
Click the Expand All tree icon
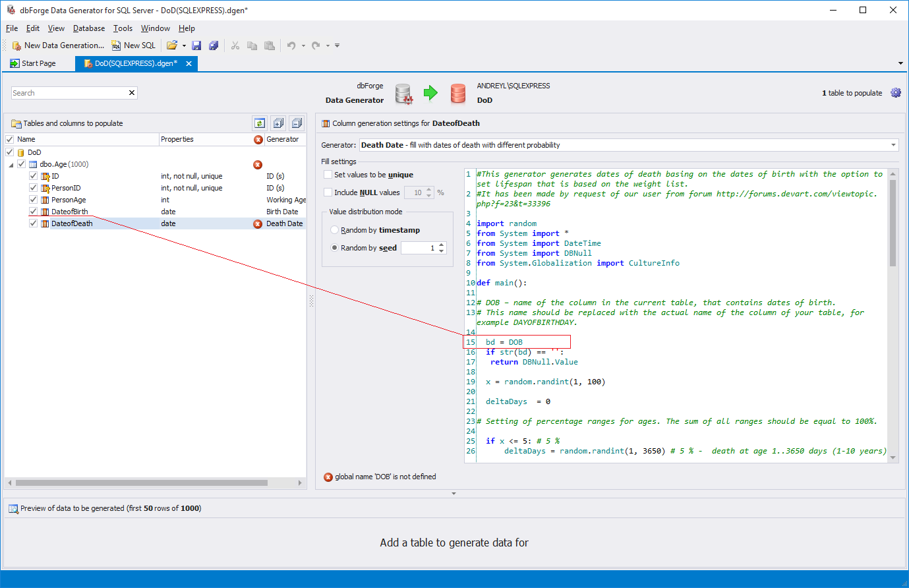[x=278, y=123]
